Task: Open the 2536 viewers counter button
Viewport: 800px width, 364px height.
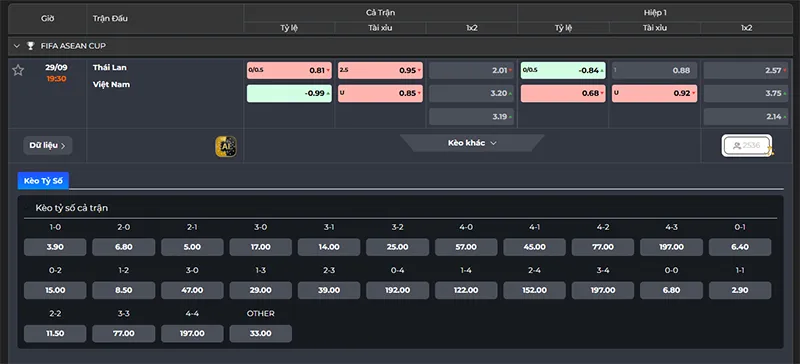Action: 747,145
